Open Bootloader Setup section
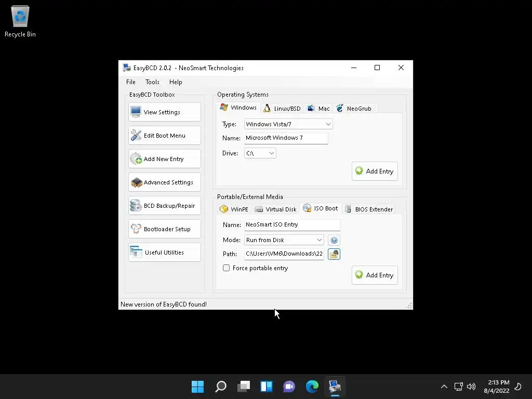Image resolution: width=532 pixels, height=399 pixels. click(x=165, y=229)
